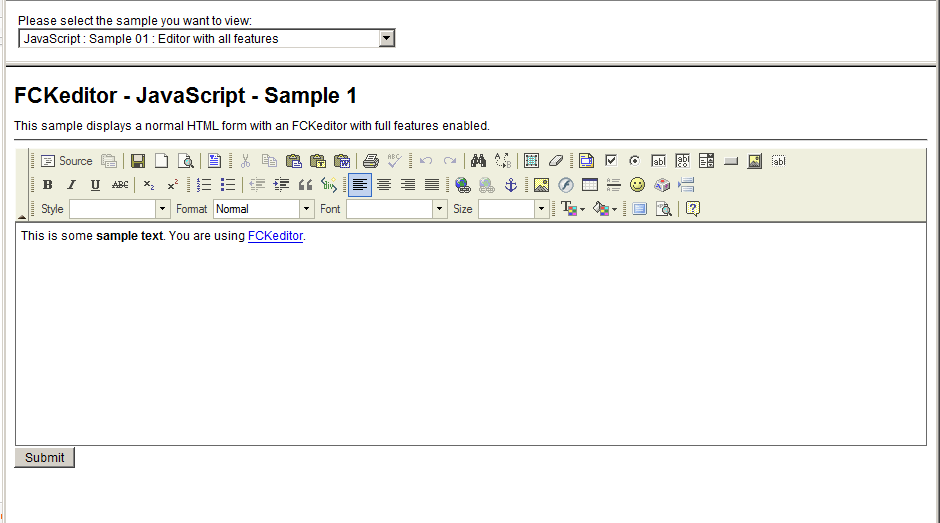Toggle Superscript formatting
The image size is (940, 523).
173,185
